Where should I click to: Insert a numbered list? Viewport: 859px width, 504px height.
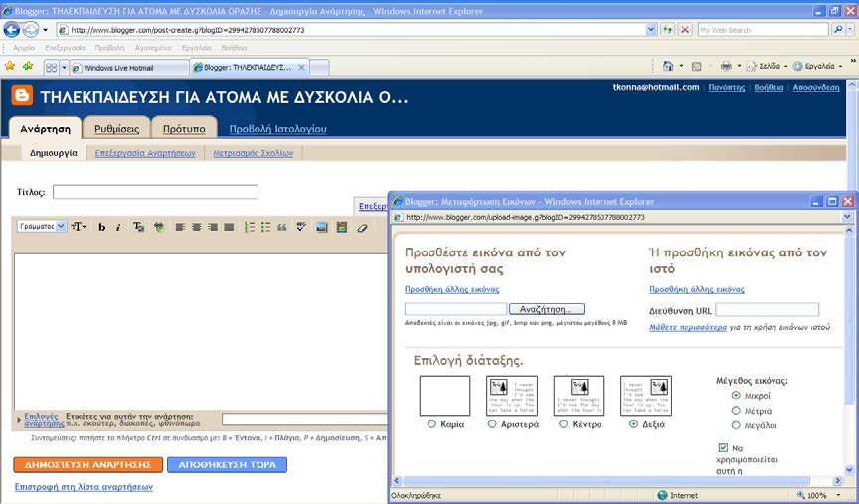click(250, 227)
